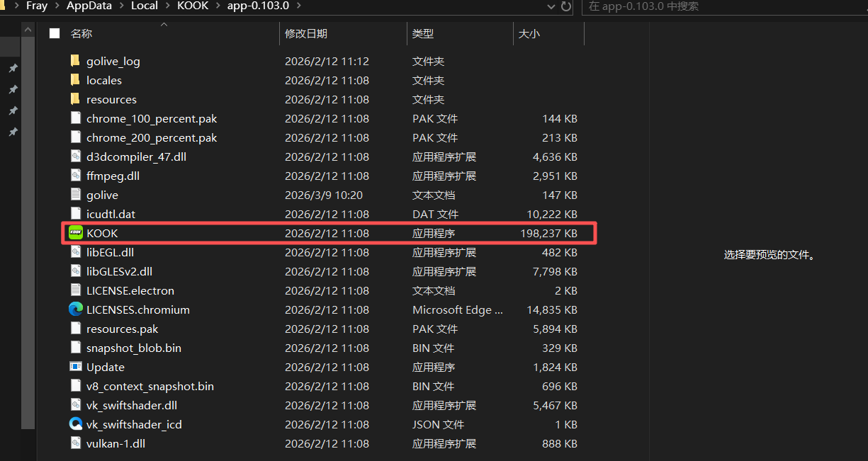868x461 pixels.
Task: Click the DAT 文件 type cell
Action: [435, 214]
